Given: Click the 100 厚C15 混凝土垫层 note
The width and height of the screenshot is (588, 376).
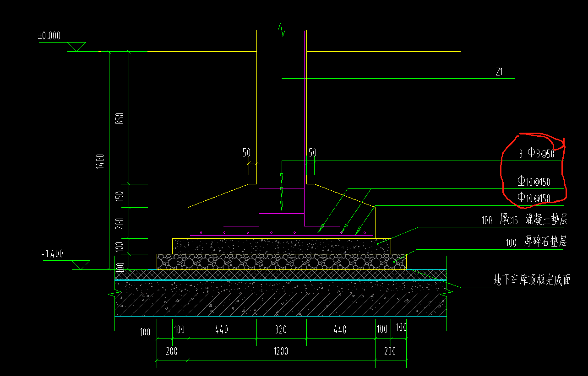Looking at the screenshot, I should (x=524, y=220).
